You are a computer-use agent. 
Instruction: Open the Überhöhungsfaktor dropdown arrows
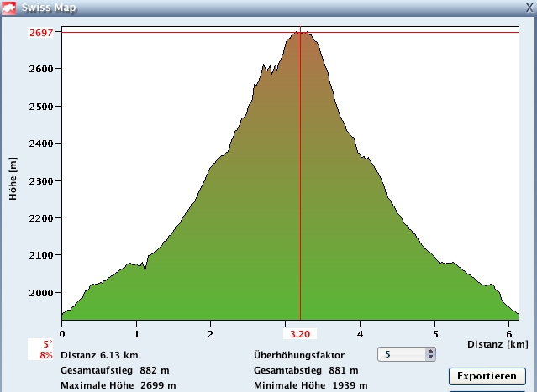click(431, 355)
